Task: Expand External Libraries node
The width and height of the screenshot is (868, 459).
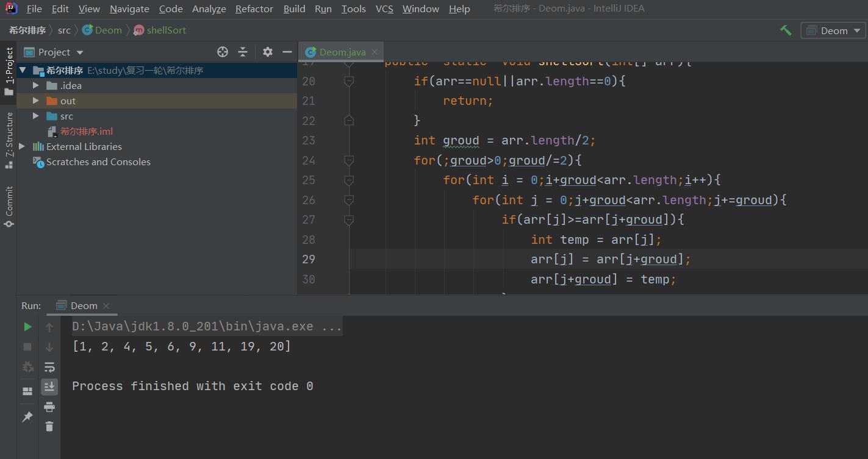Action: [23, 146]
